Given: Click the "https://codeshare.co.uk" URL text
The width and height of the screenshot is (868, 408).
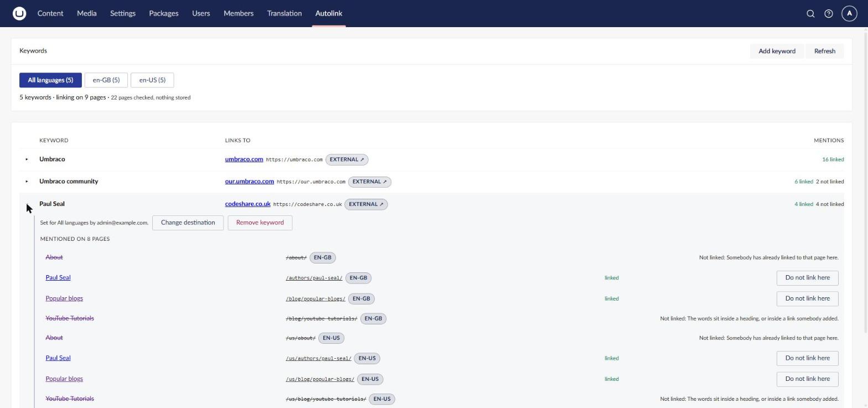Looking at the screenshot, I should 307,205.
